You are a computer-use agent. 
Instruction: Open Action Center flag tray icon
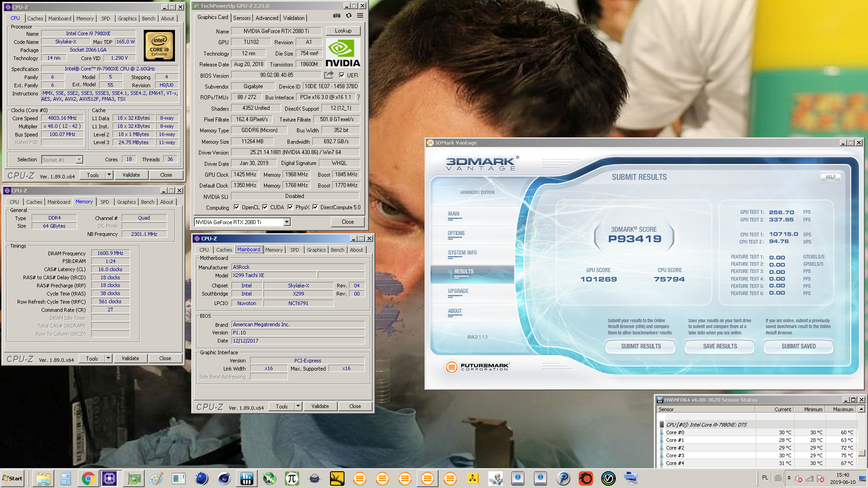click(x=821, y=479)
